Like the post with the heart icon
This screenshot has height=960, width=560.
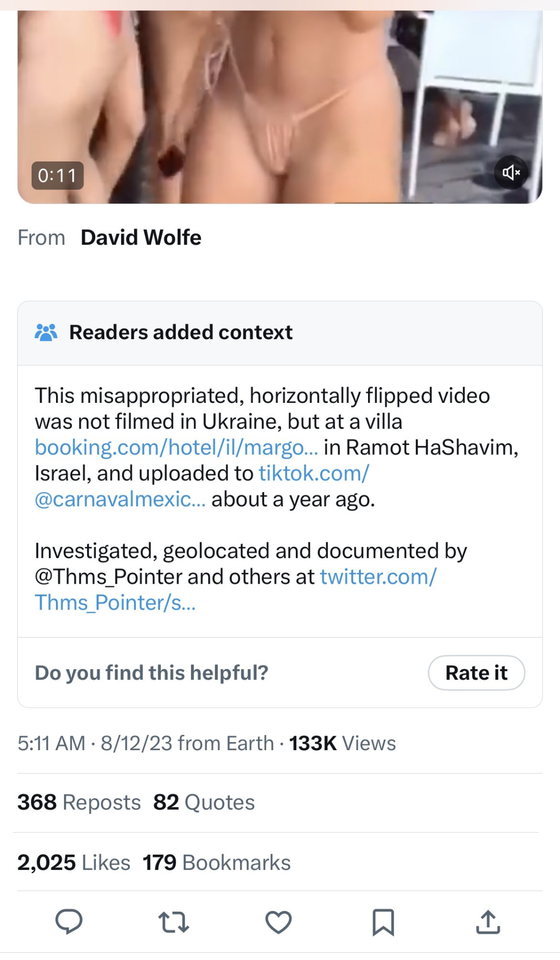coord(278,922)
